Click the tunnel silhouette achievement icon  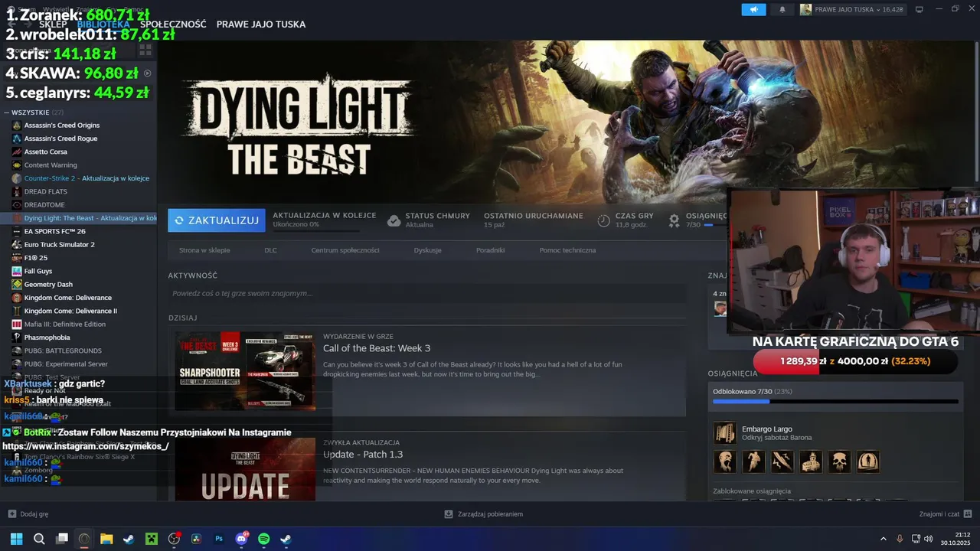(x=867, y=461)
